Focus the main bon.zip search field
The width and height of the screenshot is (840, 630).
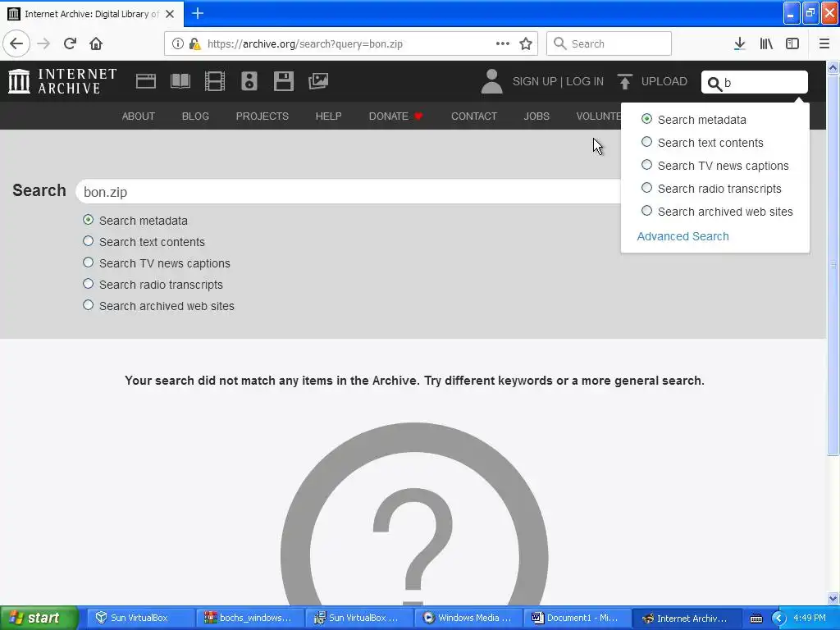(348, 192)
